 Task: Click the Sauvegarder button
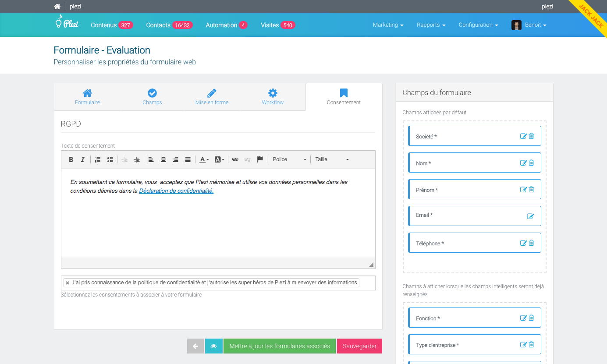point(359,346)
